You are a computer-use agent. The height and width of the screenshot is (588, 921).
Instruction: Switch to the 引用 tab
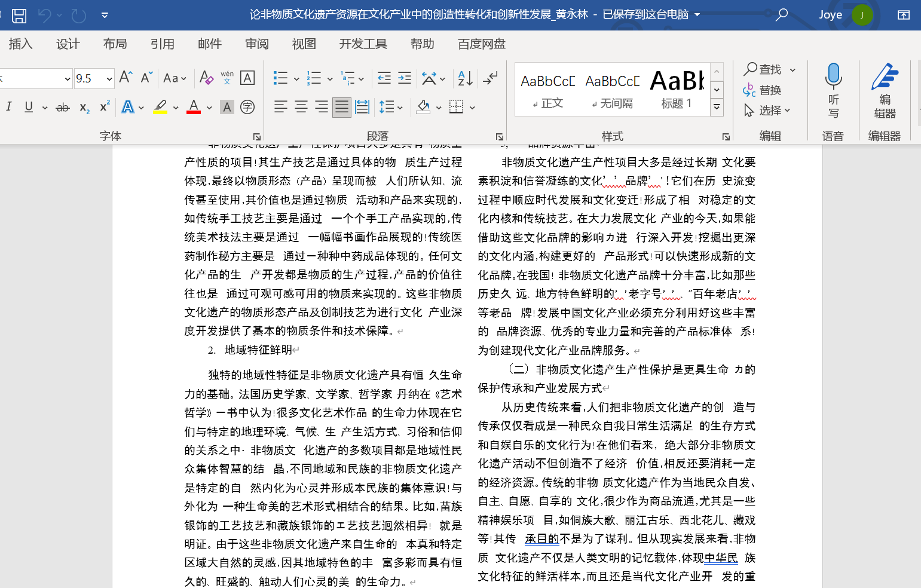(x=162, y=44)
